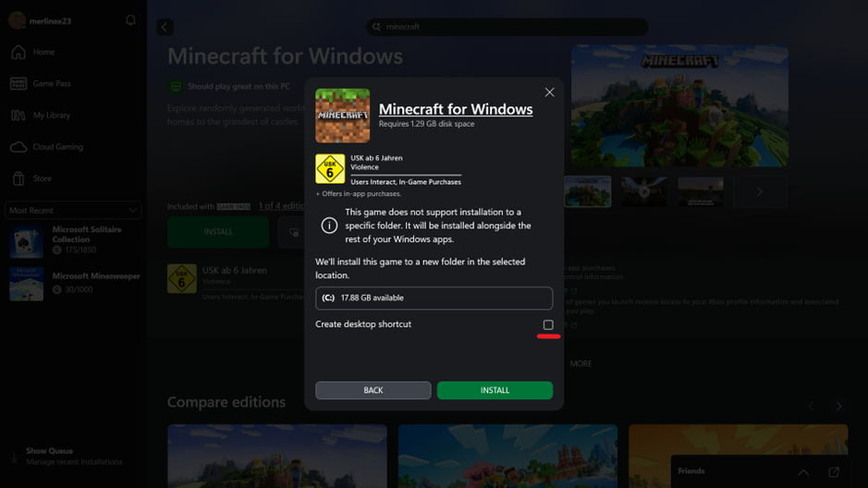
Task: Open the notifications bell
Action: click(130, 20)
